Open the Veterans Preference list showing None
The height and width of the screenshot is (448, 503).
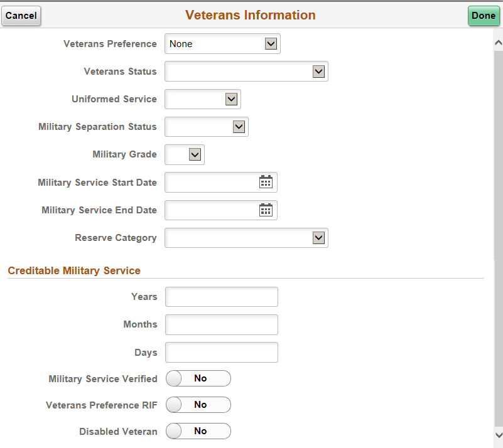click(271, 43)
